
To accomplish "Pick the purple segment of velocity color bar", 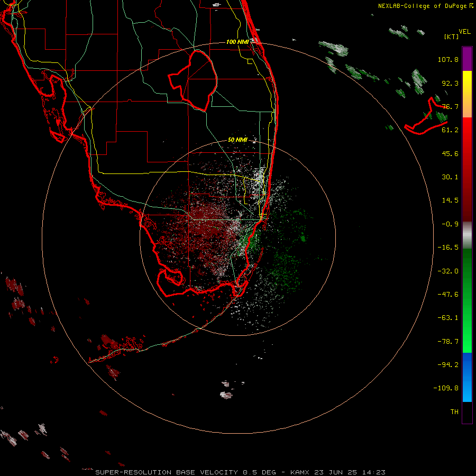I will 467,59.
